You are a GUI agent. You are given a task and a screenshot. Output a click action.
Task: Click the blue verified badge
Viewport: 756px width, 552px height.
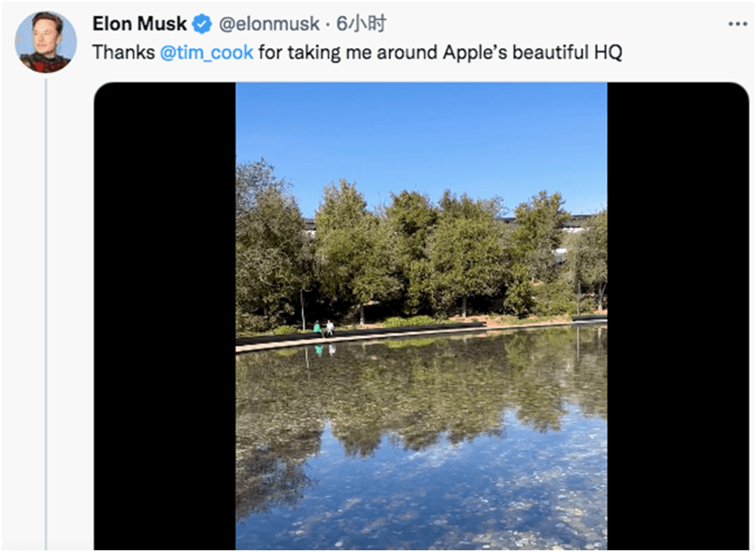click(x=202, y=23)
